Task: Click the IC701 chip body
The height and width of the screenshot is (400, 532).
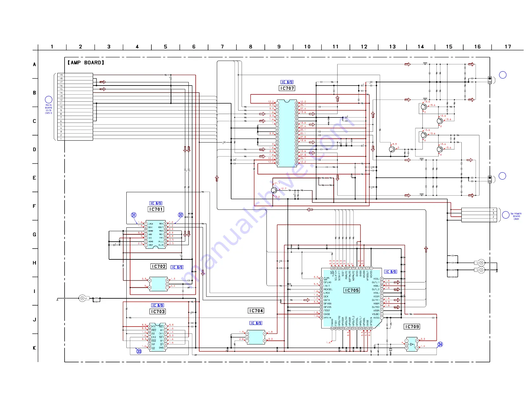Action: [155, 234]
